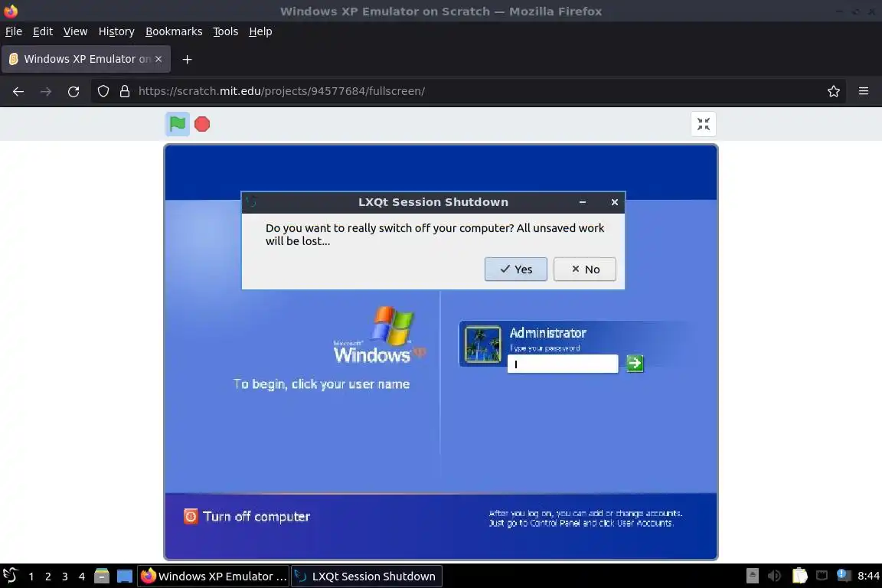Image resolution: width=882 pixels, height=588 pixels.
Task: Switch to virtual desktop 2
Action: point(47,577)
